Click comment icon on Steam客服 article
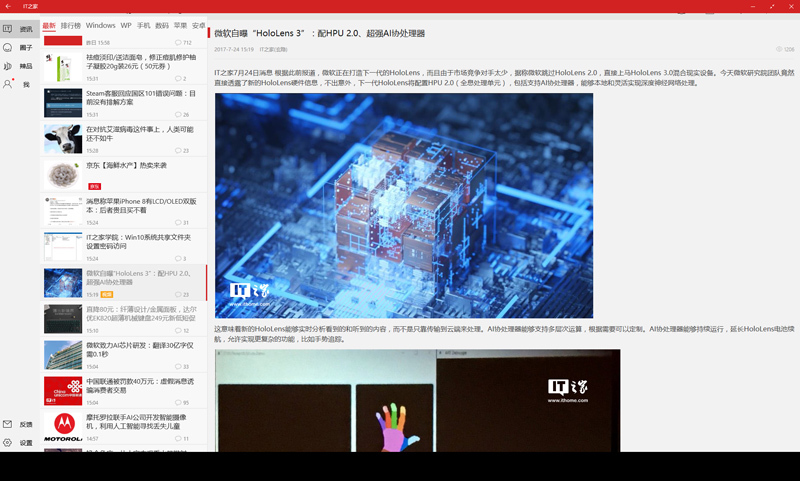The height and width of the screenshot is (481, 800). click(177, 115)
